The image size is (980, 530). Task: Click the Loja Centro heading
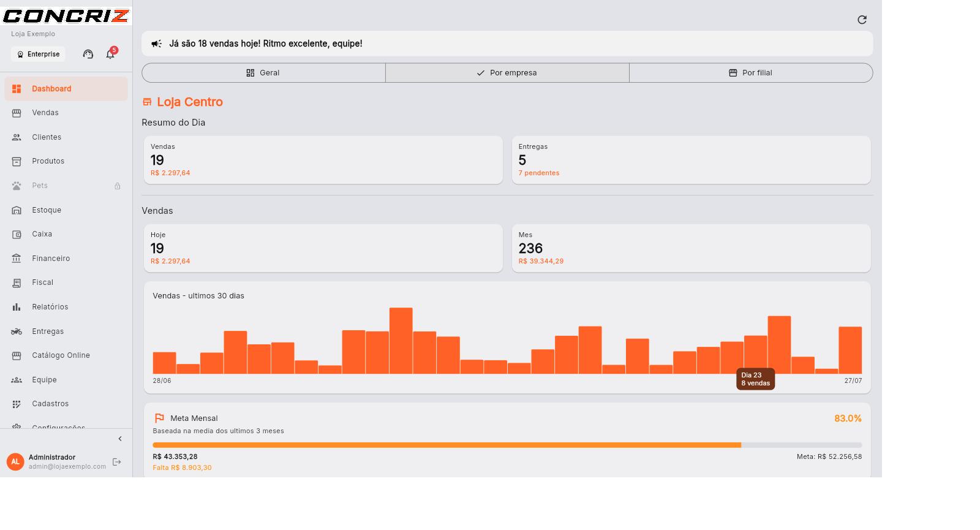point(190,102)
